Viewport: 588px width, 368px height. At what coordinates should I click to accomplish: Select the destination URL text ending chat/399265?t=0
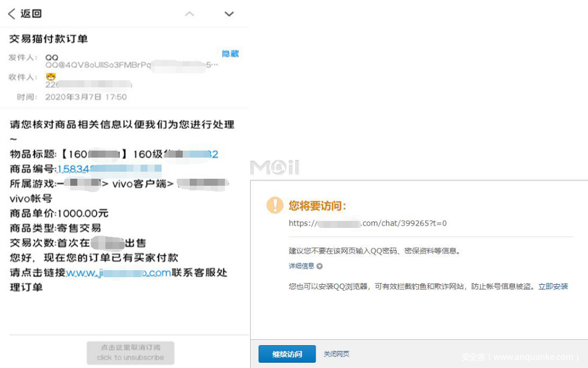pos(368,223)
